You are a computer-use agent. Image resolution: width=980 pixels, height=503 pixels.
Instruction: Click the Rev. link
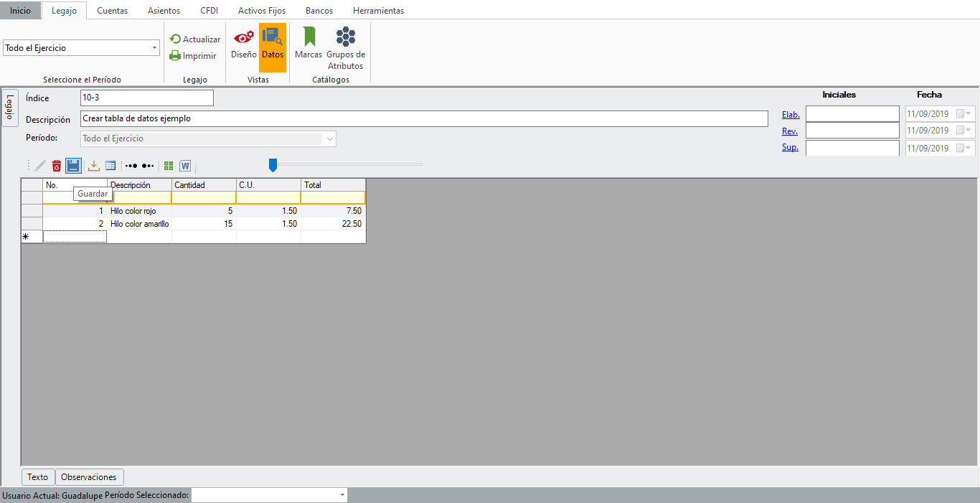[789, 131]
